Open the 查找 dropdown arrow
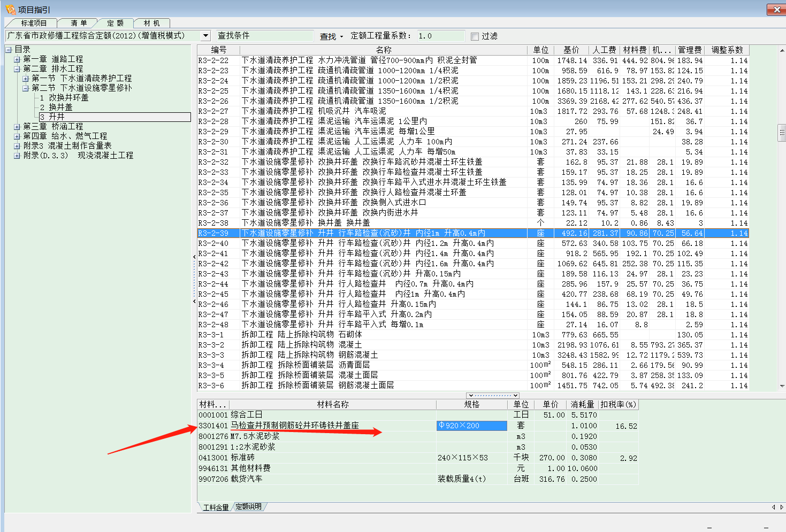This screenshot has height=532, width=786. [x=341, y=37]
